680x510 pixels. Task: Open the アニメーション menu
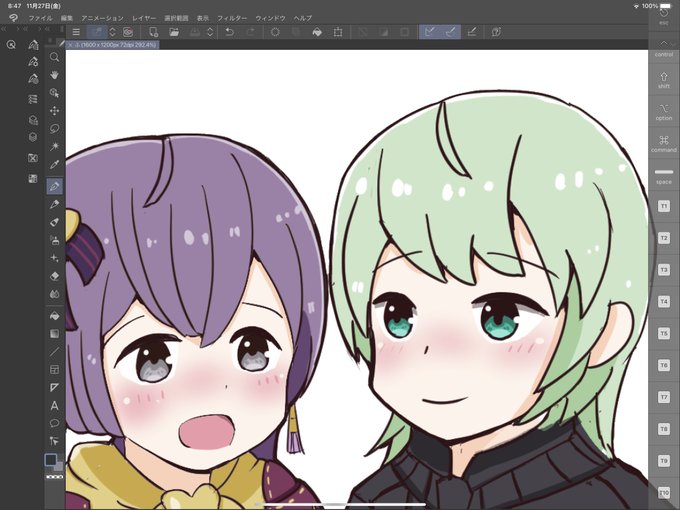click(x=102, y=18)
